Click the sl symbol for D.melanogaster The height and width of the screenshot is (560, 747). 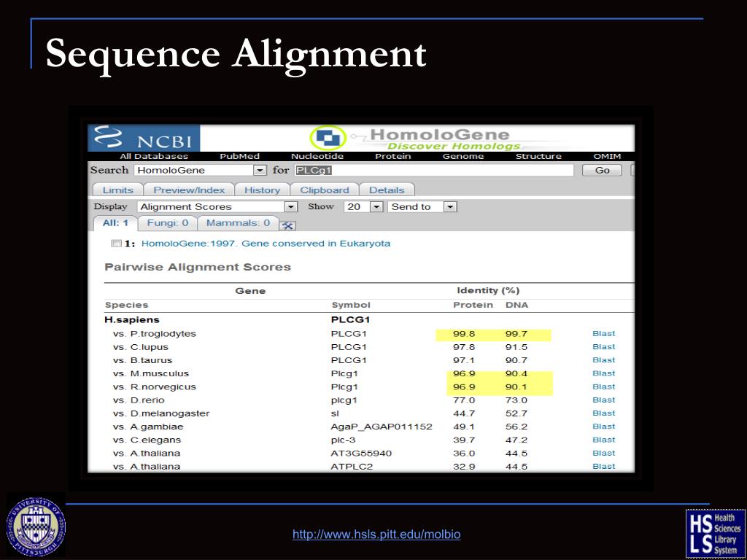334,413
